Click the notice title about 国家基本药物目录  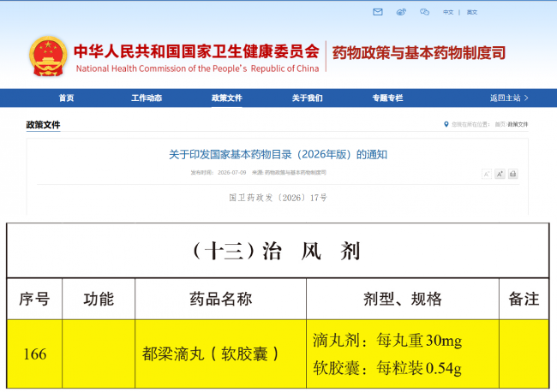pyautogui.click(x=278, y=155)
